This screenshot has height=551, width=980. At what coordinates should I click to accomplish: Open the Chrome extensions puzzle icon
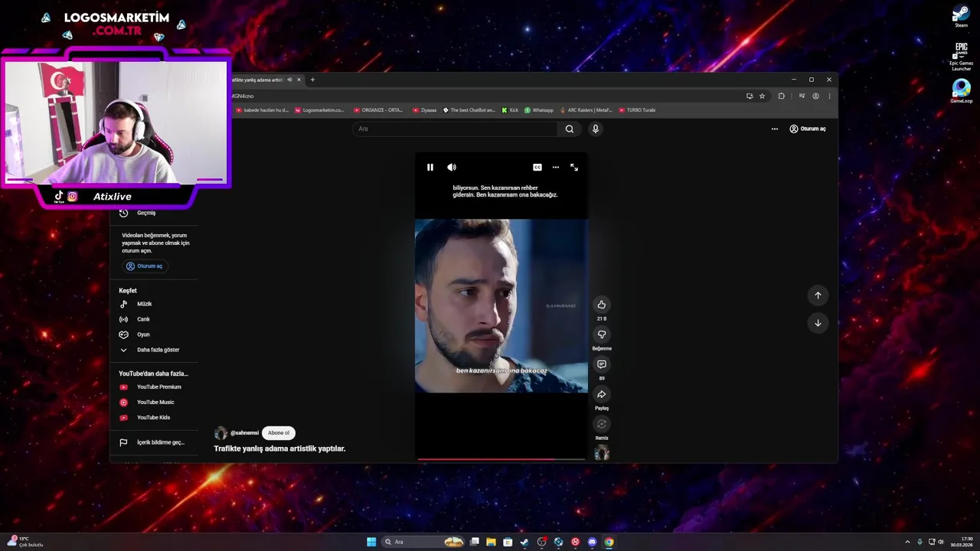(x=781, y=96)
